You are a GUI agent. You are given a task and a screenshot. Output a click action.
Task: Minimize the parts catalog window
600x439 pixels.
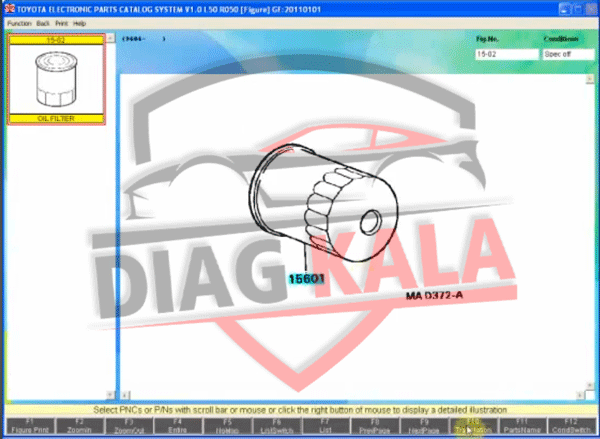[x=565, y=9]
